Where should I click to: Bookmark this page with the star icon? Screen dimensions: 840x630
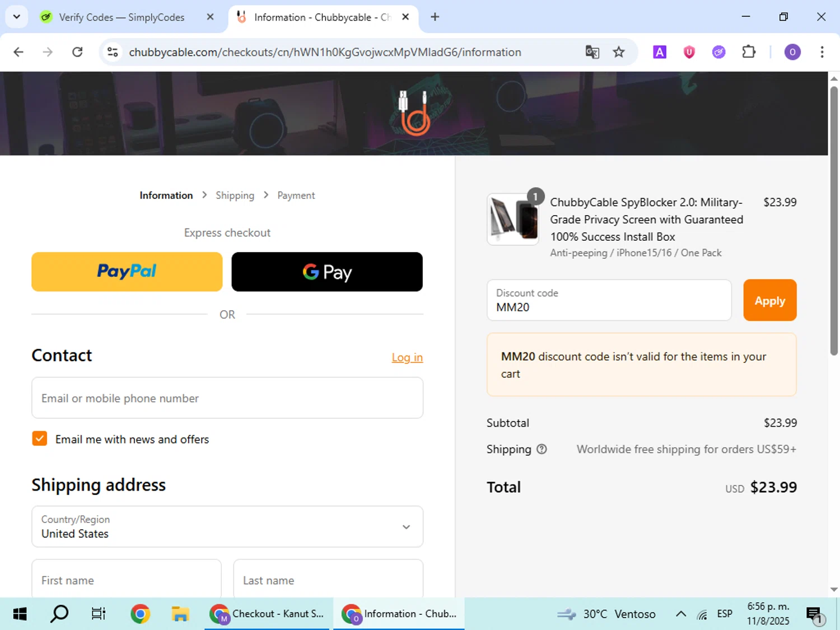[619, 52]
